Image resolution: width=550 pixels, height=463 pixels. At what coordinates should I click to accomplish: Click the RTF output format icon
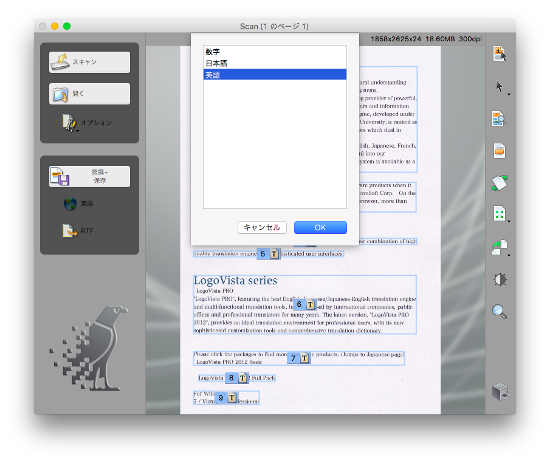tap(70, 230)
